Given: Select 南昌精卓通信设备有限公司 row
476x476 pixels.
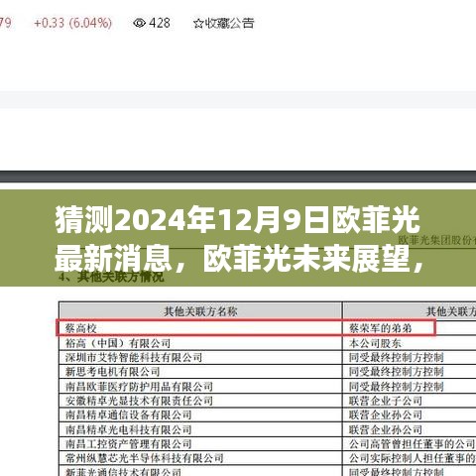Looking at the screenshot, I should pos(267,415).
